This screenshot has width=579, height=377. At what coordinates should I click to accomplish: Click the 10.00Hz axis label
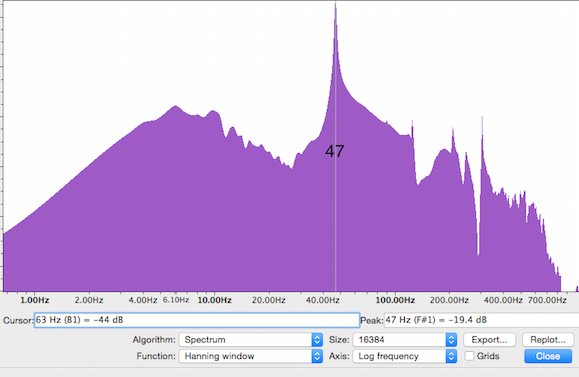coord(215,300)
